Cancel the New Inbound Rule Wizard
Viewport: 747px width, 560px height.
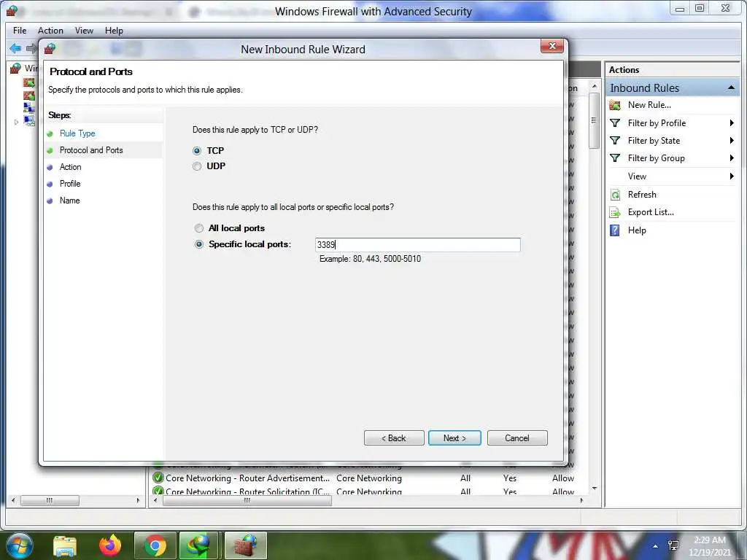(x=517, y=438)
